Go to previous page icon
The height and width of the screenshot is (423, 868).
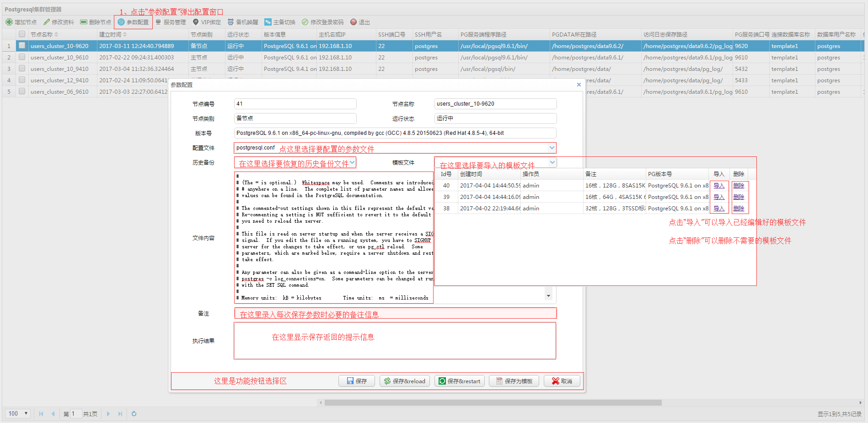pos(53,414)
